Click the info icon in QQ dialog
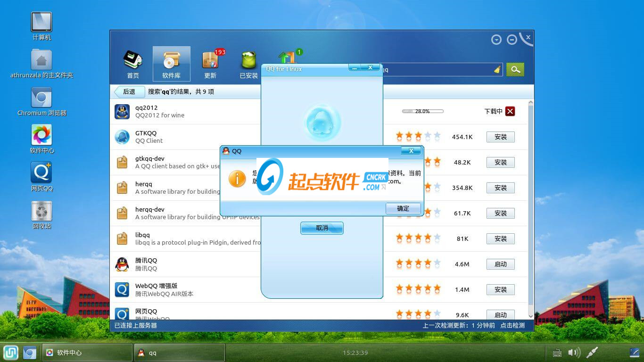 pyautogui.click(x=237, y=179)
